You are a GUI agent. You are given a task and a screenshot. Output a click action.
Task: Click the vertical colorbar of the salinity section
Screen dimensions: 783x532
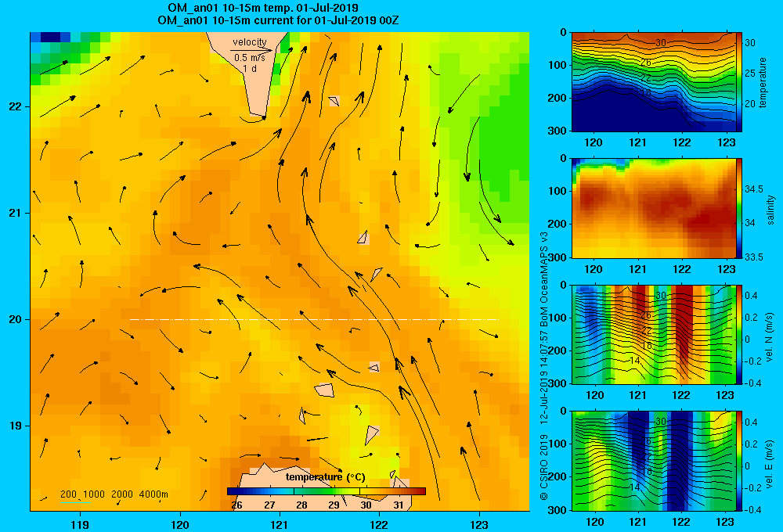pos(739,208)
